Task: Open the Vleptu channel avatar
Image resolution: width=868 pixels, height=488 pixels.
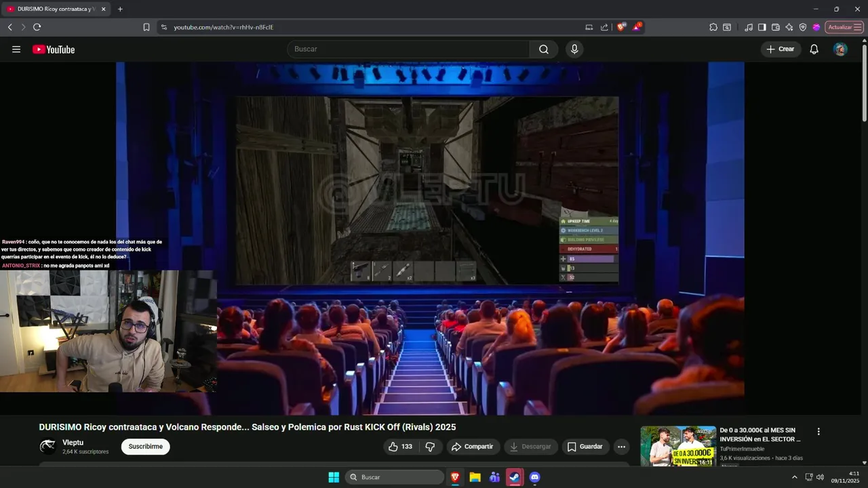Action: tap(47, 446)
